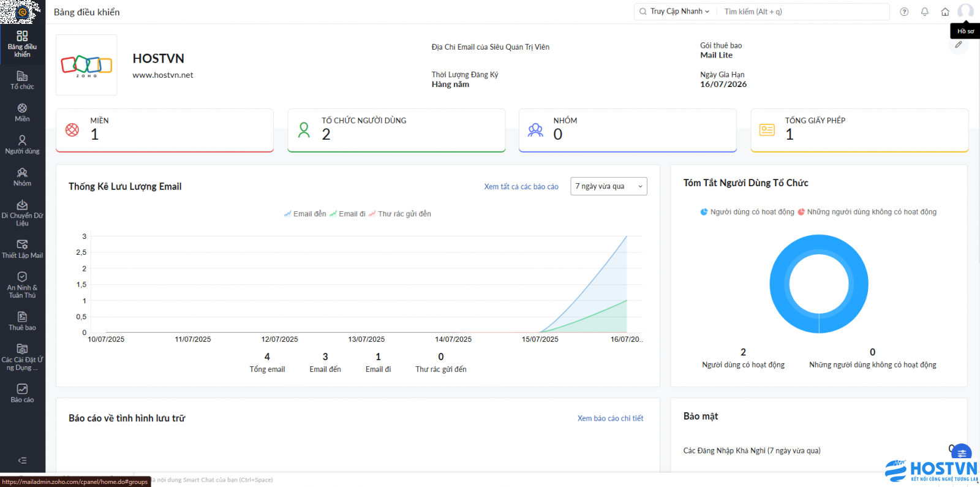Click the home icon in top bar

945,12
